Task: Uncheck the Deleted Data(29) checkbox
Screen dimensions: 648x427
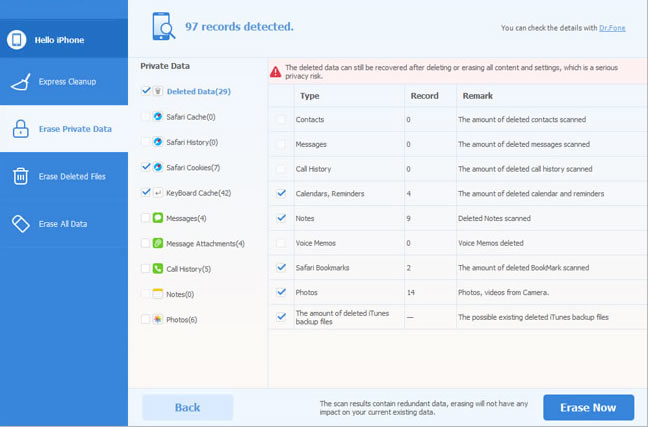Action: point(145,91)
